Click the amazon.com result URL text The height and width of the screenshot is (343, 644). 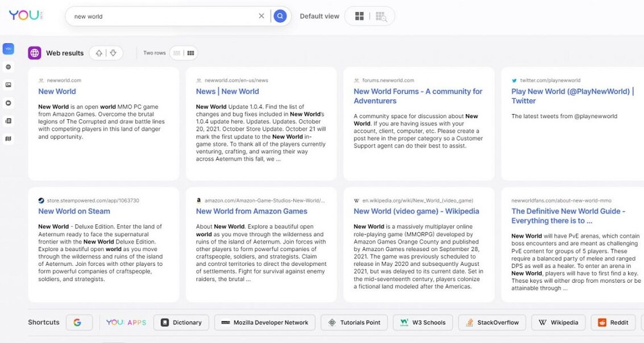point(264,200)
